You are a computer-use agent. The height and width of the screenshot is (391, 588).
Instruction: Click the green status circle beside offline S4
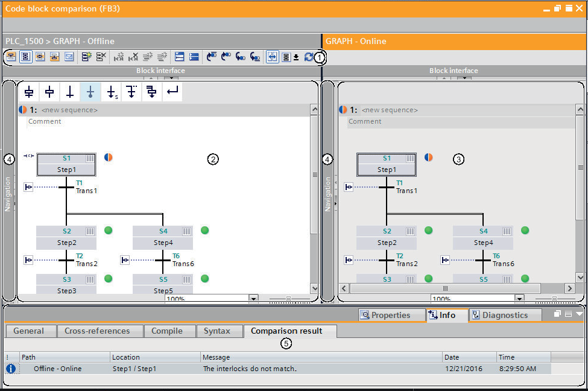pyautogui.click(x=204, y=230)
